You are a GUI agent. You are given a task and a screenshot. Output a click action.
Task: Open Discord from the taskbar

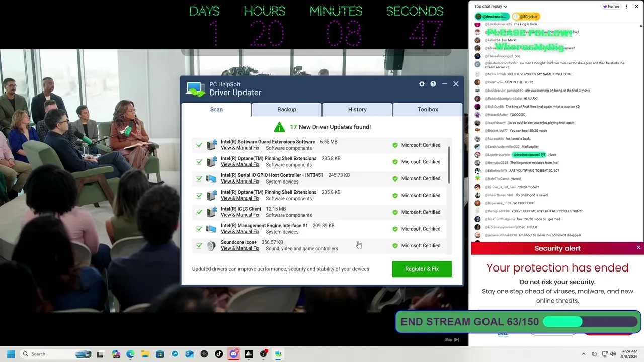click(233, 354)
